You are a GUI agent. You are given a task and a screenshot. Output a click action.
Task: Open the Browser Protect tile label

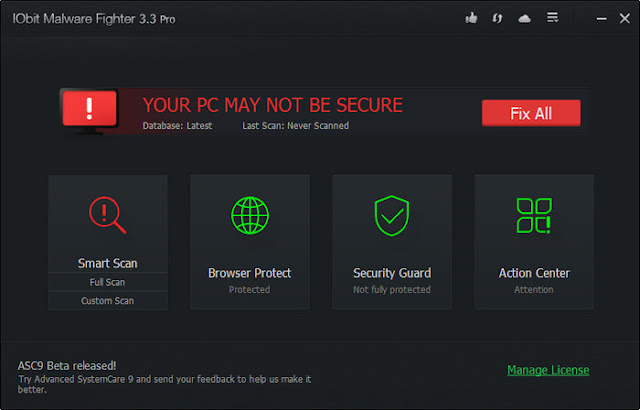[x=249, y=273]
